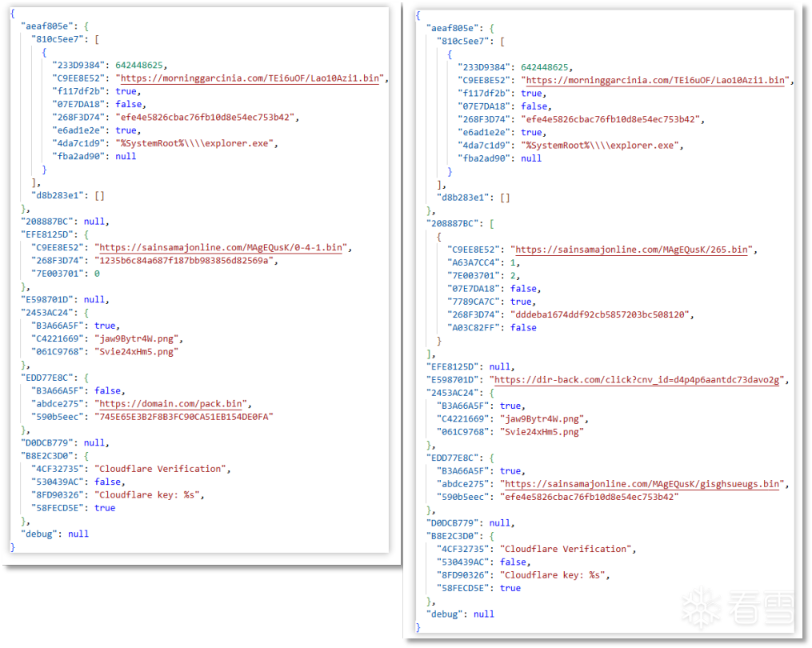Click "B8E2C3D0" key in right panel
The image size is (812, 648).
click(x=453, y=536)
